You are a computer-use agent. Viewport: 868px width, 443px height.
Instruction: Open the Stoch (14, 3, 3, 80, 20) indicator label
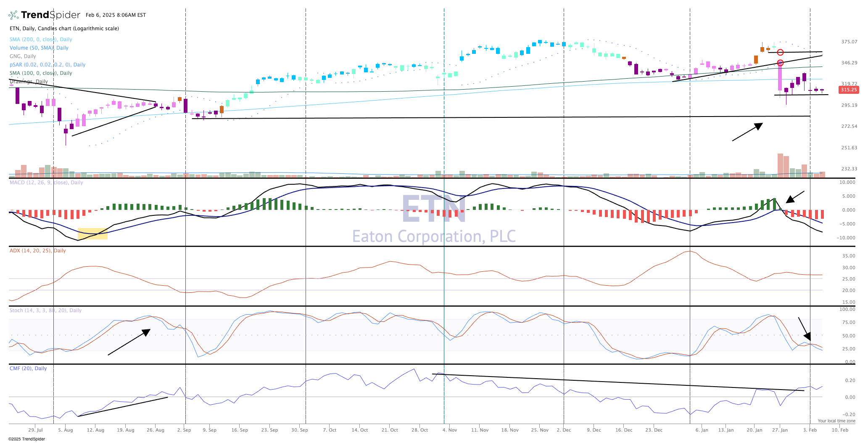click(45, 310)
